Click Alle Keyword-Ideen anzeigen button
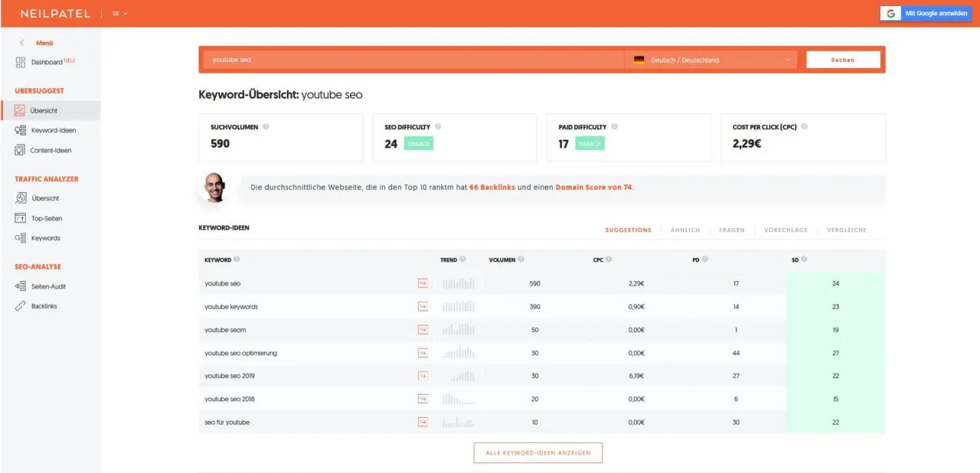Viewport: 980px width, 473px height. point(538,453)
